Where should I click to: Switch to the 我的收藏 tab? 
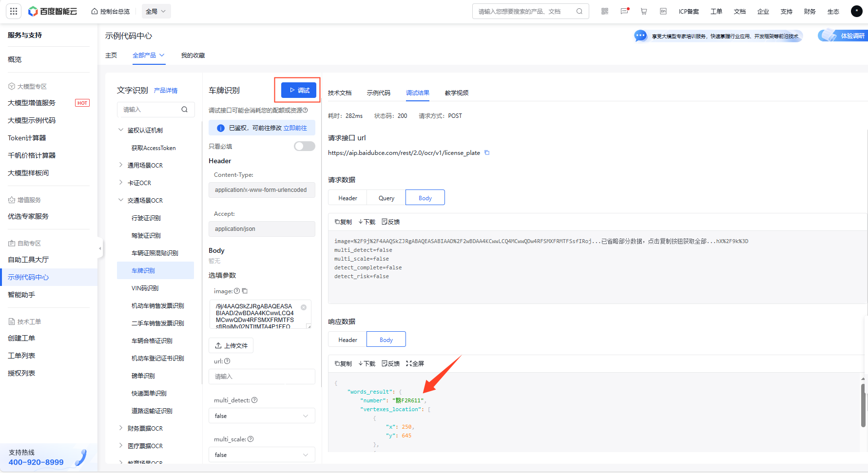(193, 55)
